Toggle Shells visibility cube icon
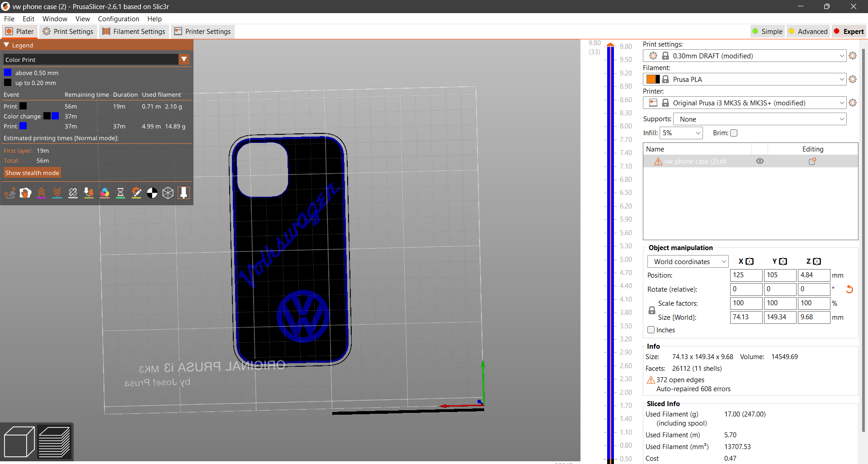The image size is (868, 464). click(x=168, y=194)
